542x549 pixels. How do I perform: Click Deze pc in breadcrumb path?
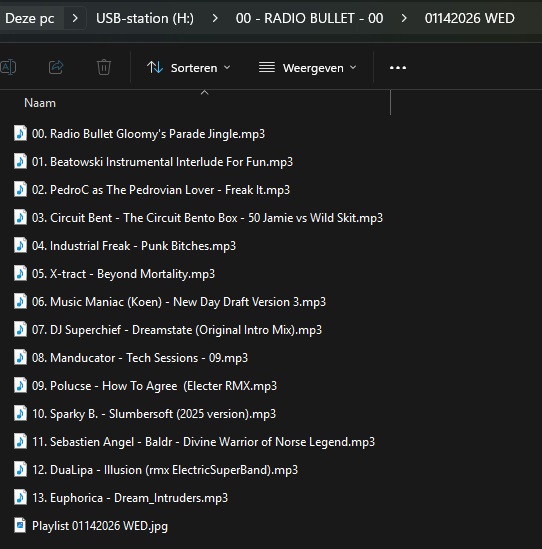(x=30, y=18)
